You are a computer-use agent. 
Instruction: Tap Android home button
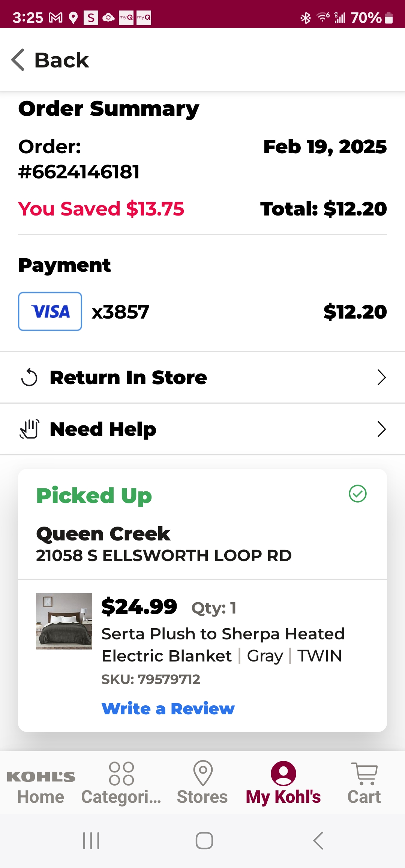pos(204,841)
